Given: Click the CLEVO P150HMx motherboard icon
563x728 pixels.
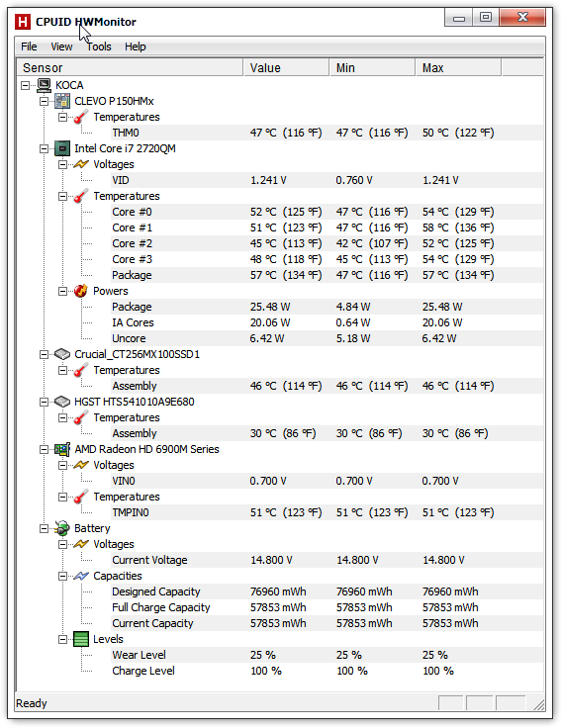Looking at the screenshot, I should [x=62, y=101].
